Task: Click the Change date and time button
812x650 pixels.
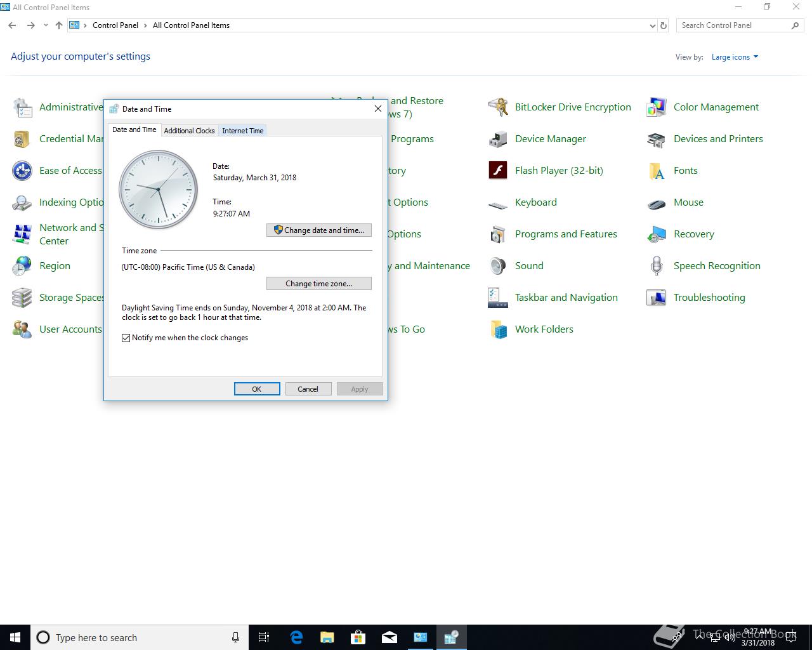Action: click(x=319, y=230)
